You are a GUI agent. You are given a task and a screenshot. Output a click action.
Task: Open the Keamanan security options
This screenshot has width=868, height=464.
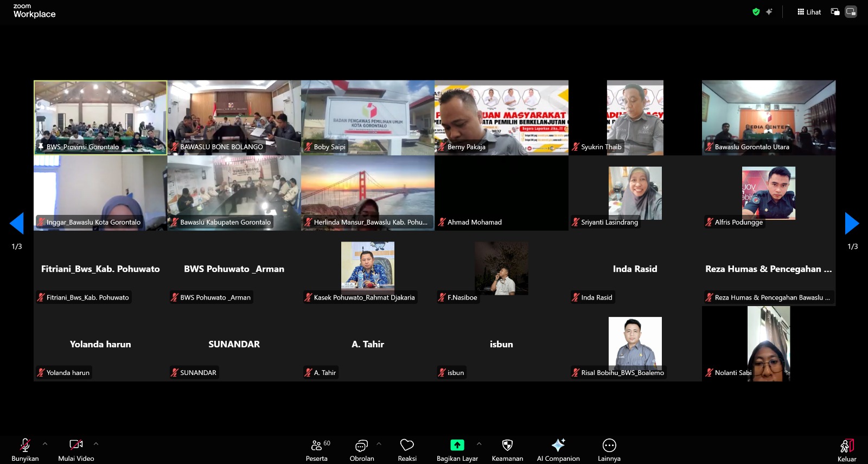[507, 450]
